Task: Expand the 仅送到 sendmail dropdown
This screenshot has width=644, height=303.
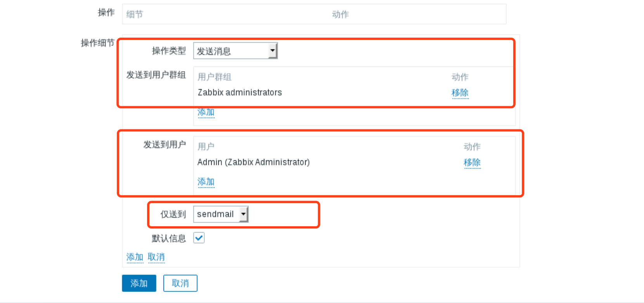Action: click(220, 214)
